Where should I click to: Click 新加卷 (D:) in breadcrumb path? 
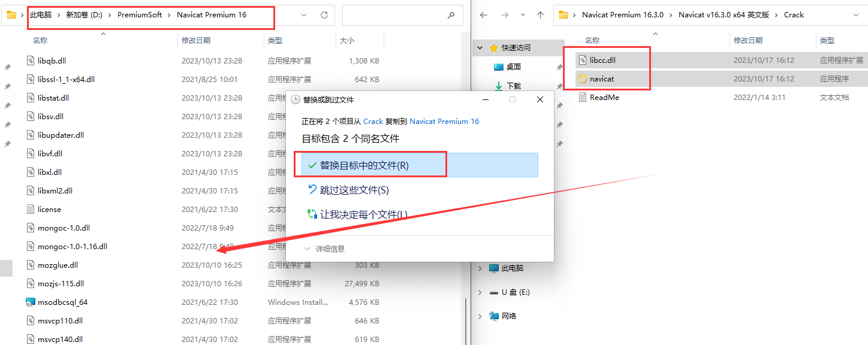coord(84,15)
